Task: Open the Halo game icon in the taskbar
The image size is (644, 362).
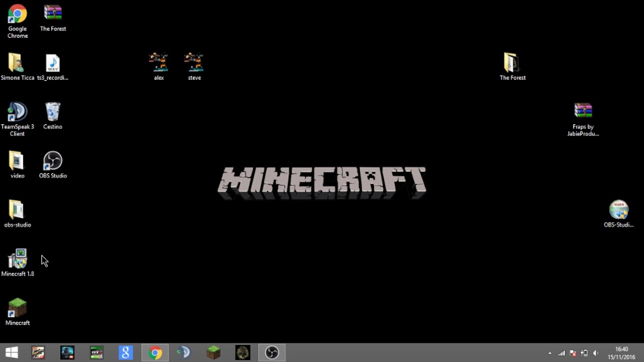Action: coord(67,353)
